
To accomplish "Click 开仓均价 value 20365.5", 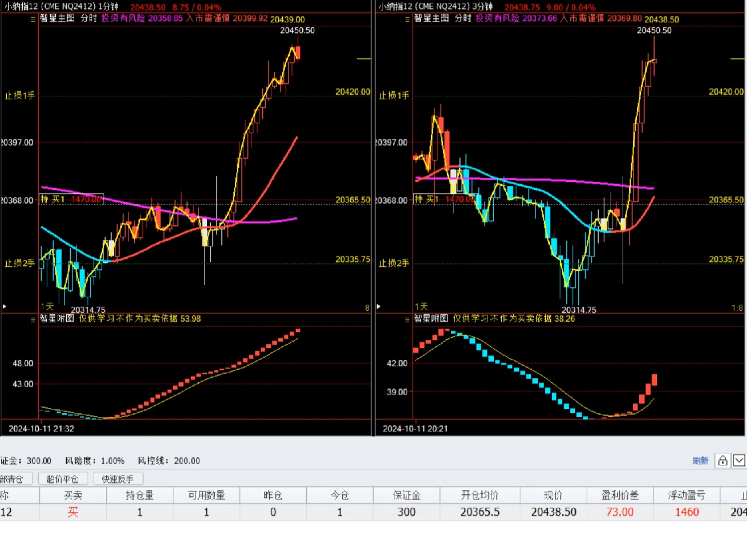I will 480,512.
